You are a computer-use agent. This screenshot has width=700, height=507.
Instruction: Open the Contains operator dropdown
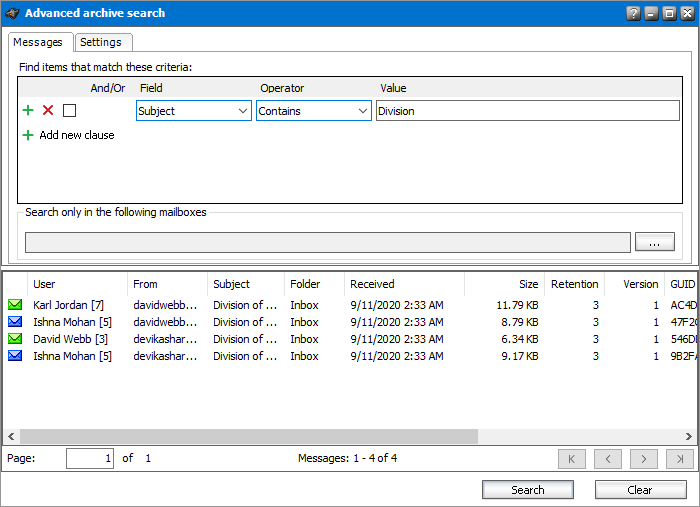[363, 111]
